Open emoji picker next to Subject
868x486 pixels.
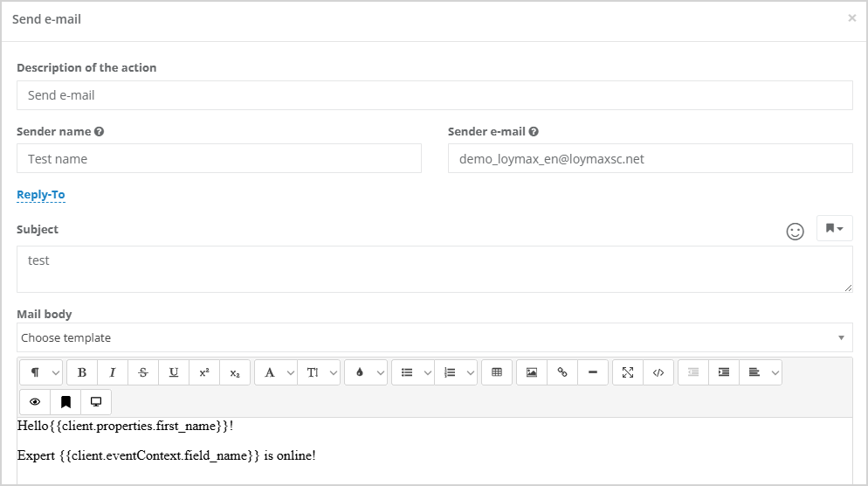click(x=795, y=231)
